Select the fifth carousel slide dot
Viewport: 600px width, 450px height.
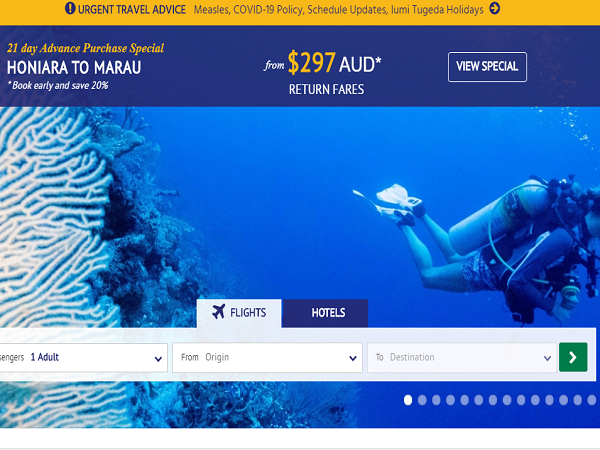(465, 400)
